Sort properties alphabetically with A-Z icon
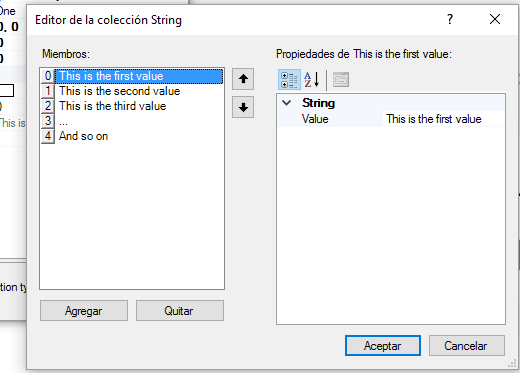 [x=312, y=80]
